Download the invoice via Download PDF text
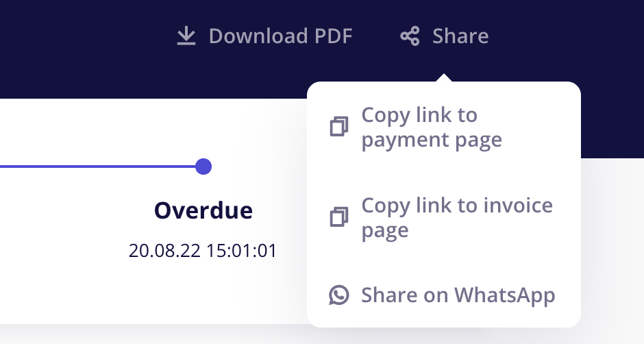 [x=281, y=36]
